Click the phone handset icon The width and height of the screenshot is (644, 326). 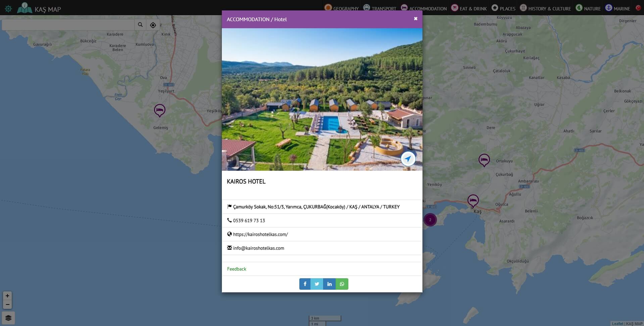(x=230, y=220)
